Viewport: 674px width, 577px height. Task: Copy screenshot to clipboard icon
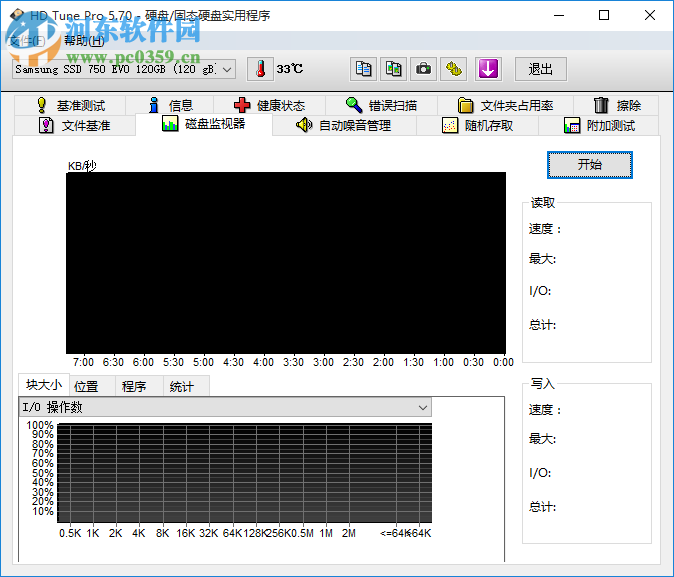tap(393, 69)
